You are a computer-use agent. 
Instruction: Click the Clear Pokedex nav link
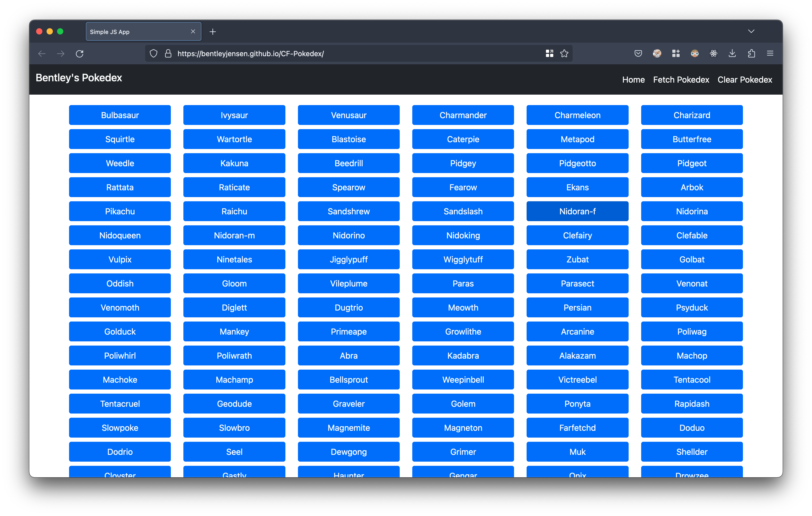coord(745,80)
